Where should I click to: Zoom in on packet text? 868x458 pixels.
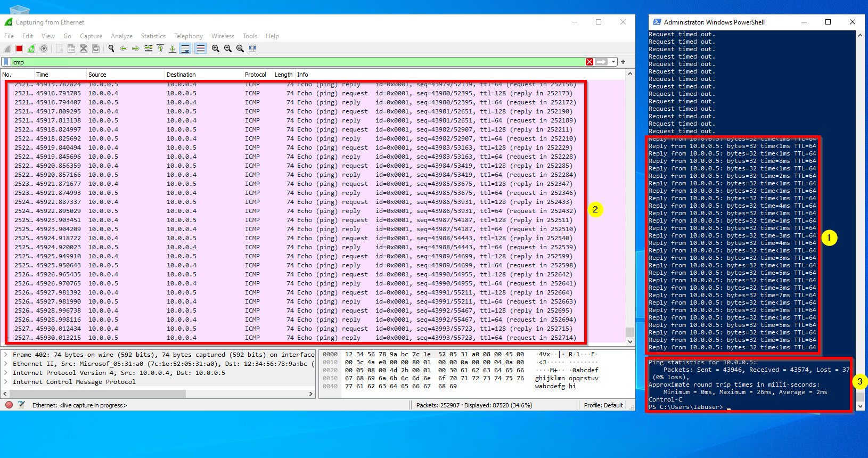pyautogui.click(x=216, y=48)
